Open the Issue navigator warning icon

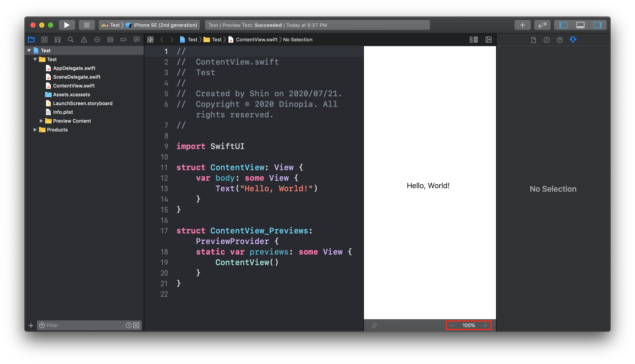(84, 40)
